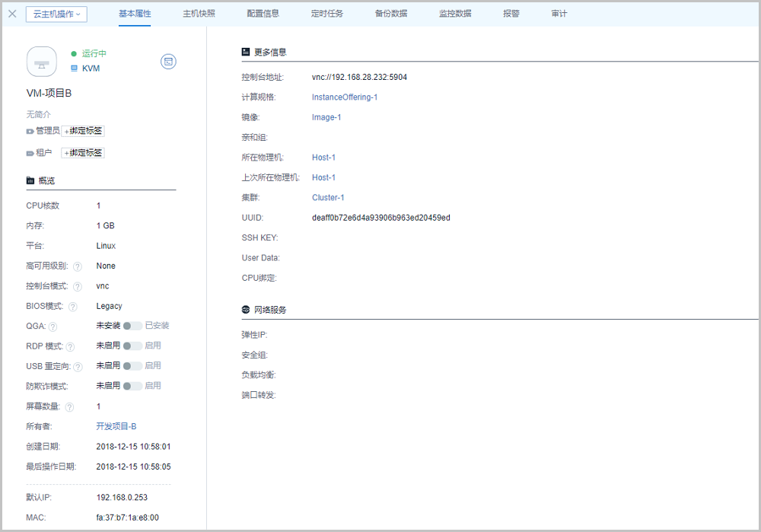
Task: Open owner link 开发项目-B
Action: (x=116, y=427)
